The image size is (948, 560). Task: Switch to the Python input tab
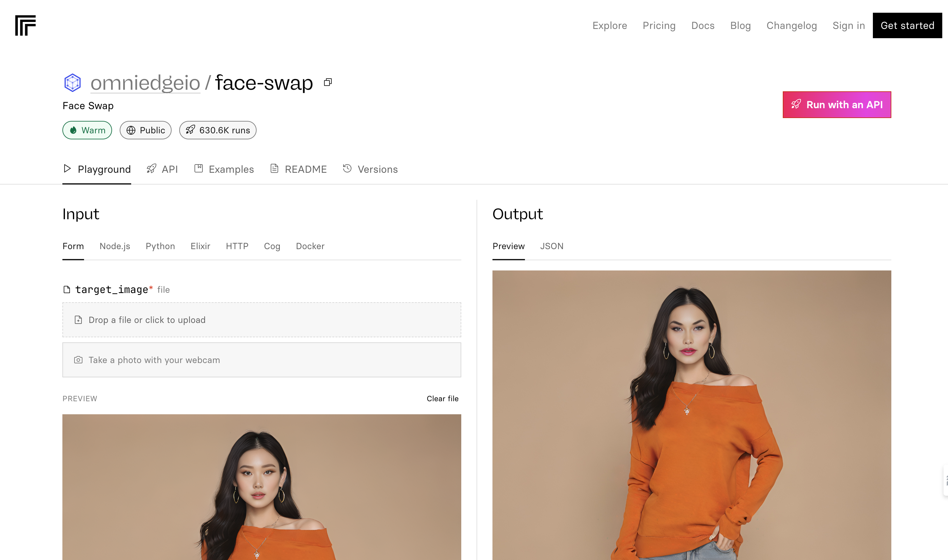(160, 246)
